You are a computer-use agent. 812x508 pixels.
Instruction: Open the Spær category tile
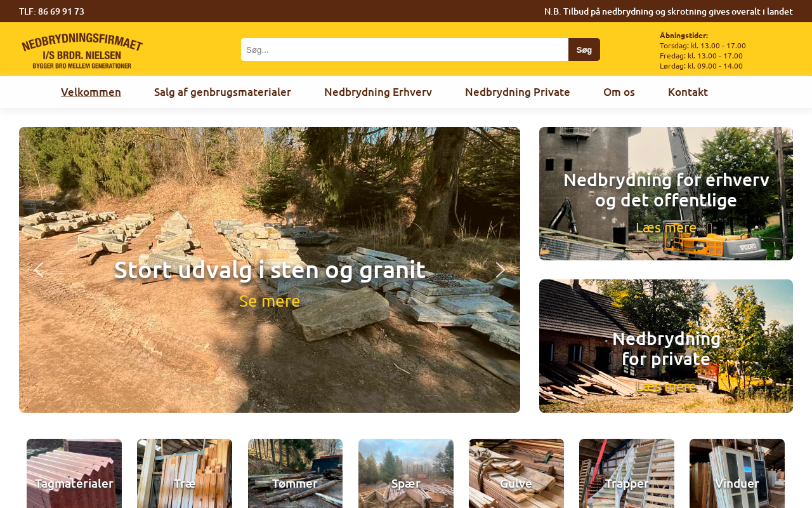tap(406, 474)
